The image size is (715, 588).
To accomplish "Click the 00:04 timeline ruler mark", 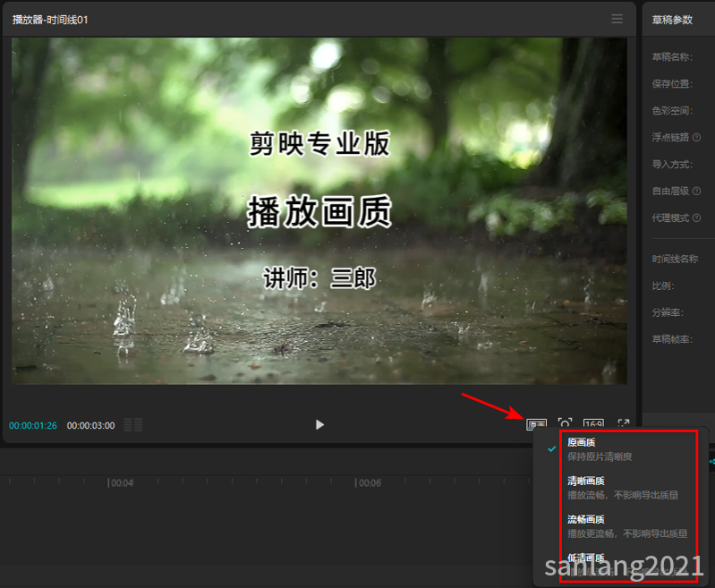I will pos(121,482).
